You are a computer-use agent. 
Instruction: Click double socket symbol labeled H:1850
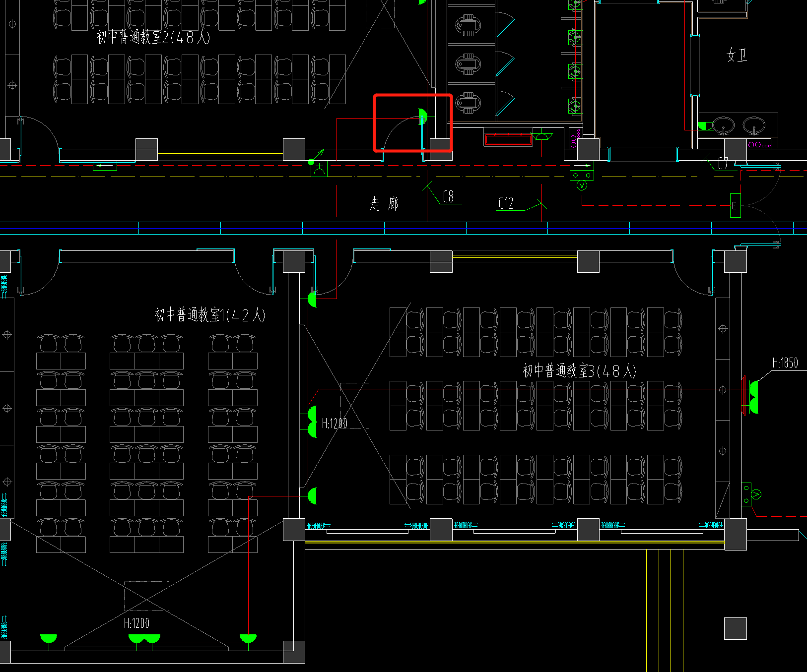pyautogui.click(x=753, y=397)
